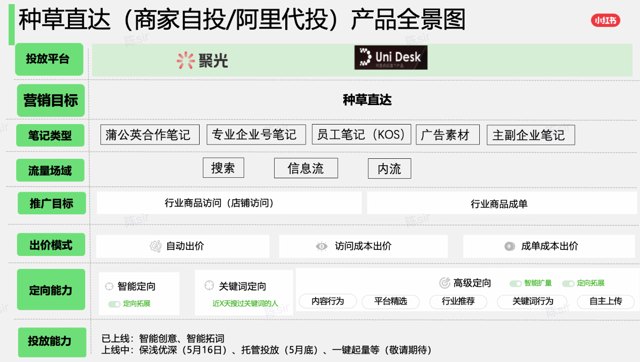The width and height of the screenshot is (640, 362).
Task: Click the 专业企业号笔记 box
Action: [256, 135]
